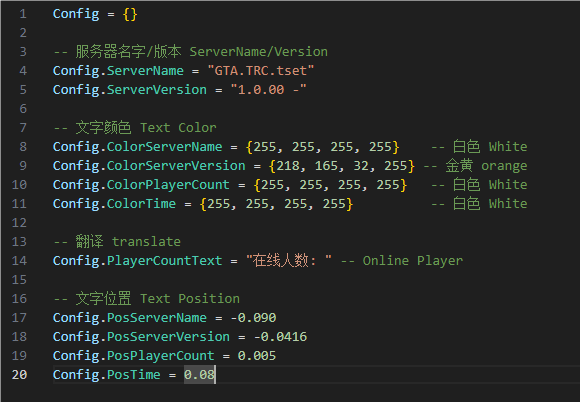Click the value 218 in ColorServerVersion
Image resolution: width=580 pixels, height=402 pixels.
tap(288, 166)
